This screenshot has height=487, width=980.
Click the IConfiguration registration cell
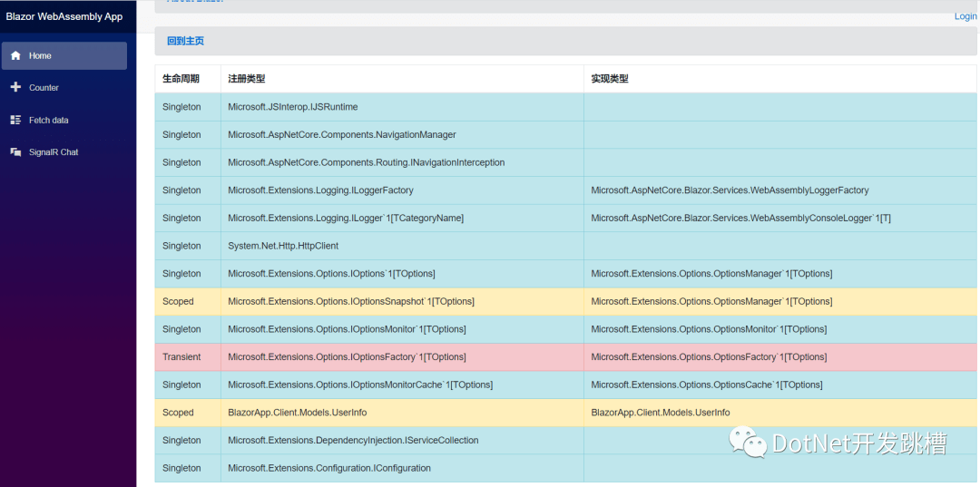pyautogui.click(x=329, y=468)
